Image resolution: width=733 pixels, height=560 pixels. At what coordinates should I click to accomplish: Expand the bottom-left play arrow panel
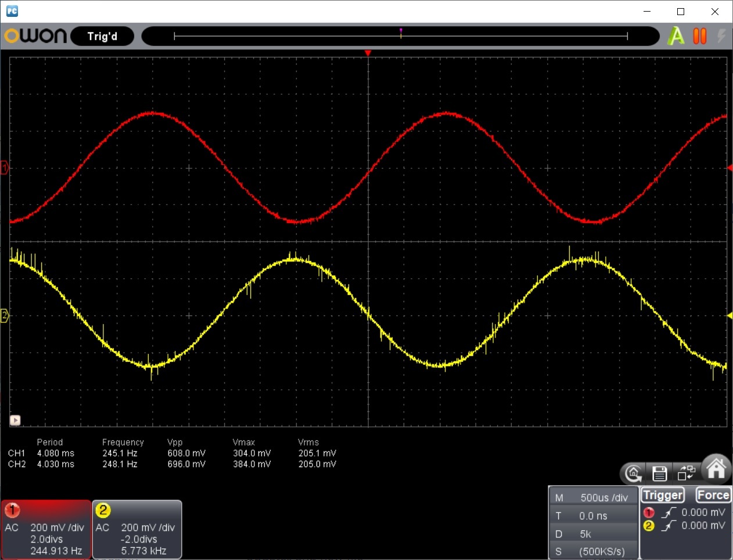[15, 420]
